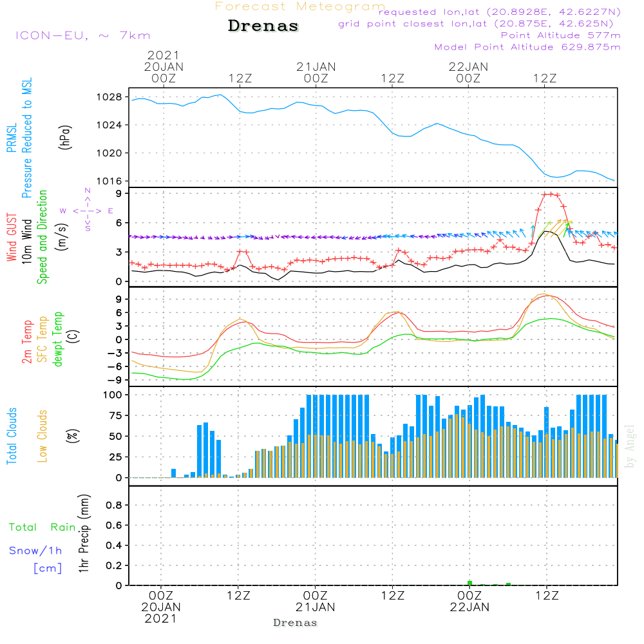Click the 0.6 precipitation axis value
This screenshot has height=644, width=644.
[x=114, y=526]
